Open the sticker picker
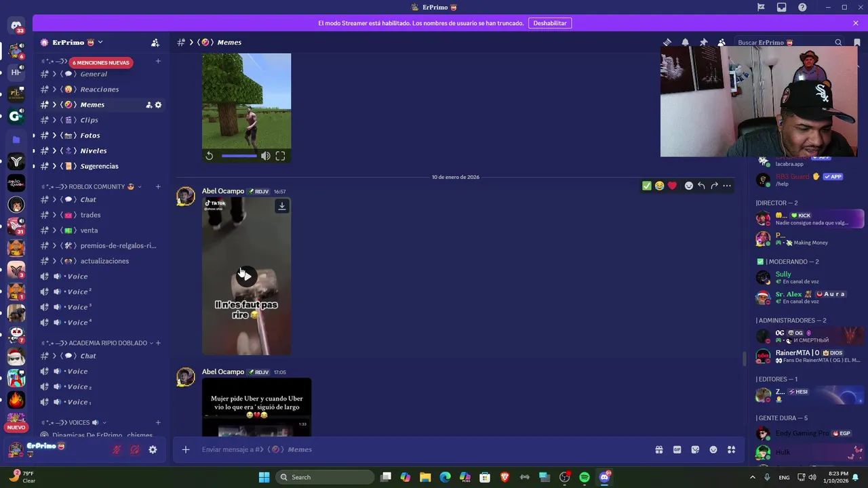 [695, 449]
